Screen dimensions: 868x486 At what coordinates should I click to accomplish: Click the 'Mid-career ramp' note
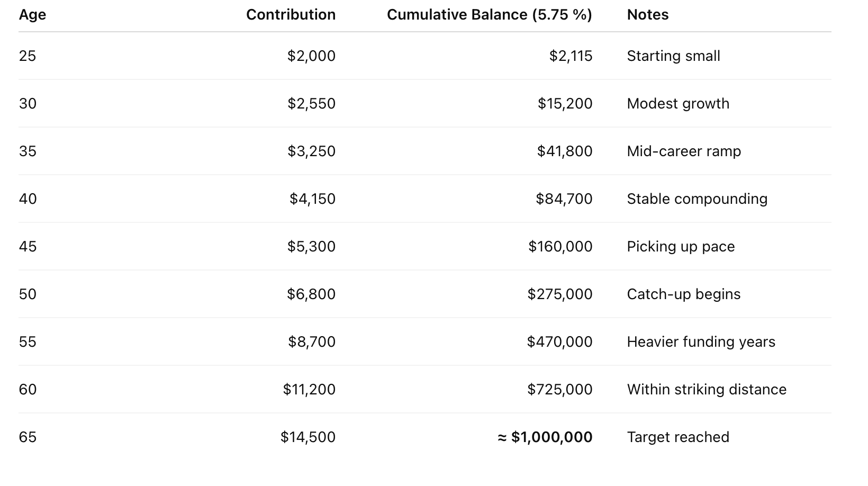[684, 151]
